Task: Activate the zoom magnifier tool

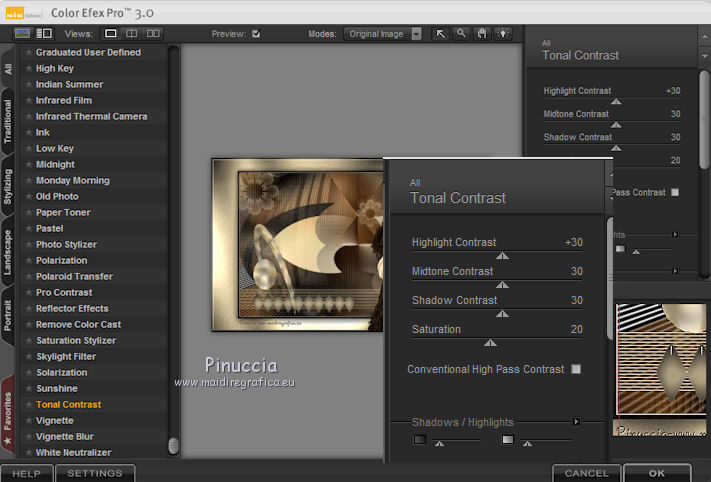Action: point(461,33)
